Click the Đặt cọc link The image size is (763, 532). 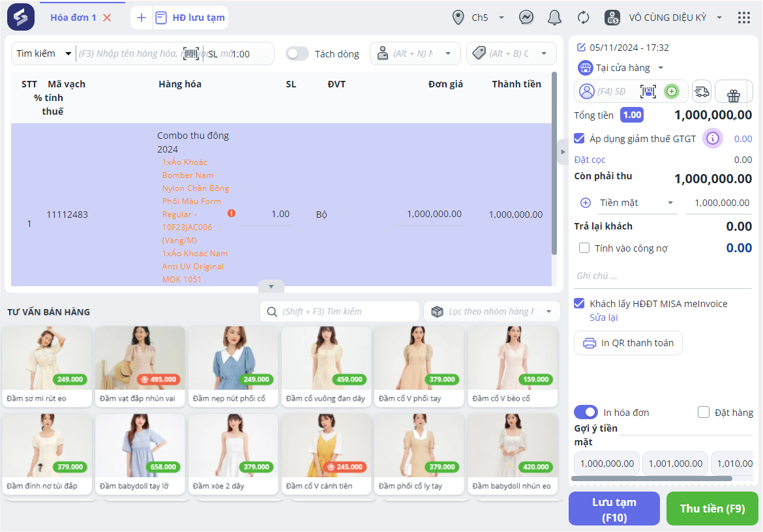click(590, 160)
